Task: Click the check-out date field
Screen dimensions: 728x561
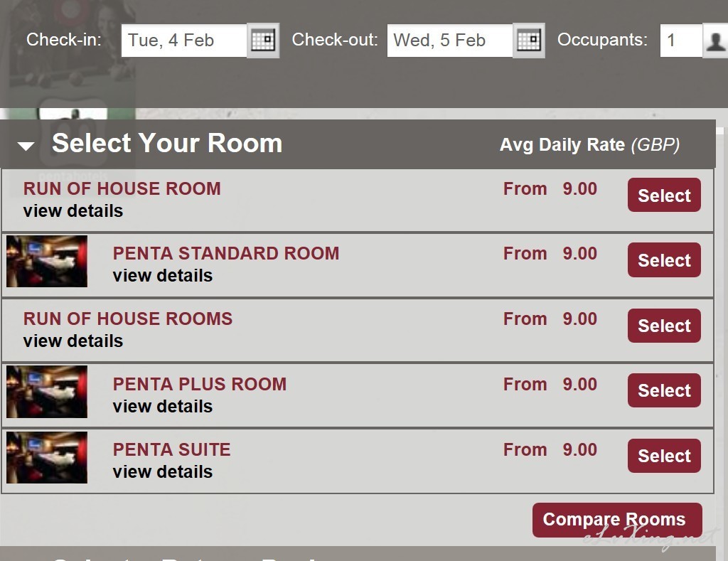Action: pyautogui.click(x=450, y=41)
